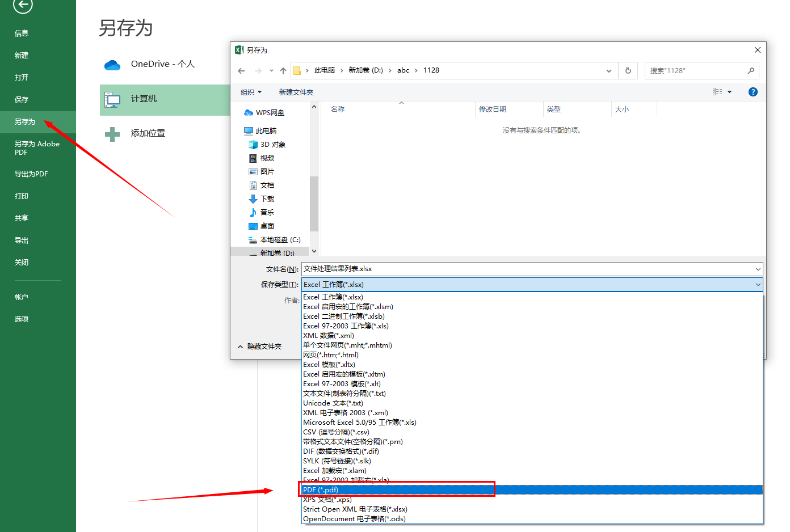Image resolution: width=790 pixels, height=532 pixels.
Task: Select PDF (*.pdf) file type
Action: (397, 489)
